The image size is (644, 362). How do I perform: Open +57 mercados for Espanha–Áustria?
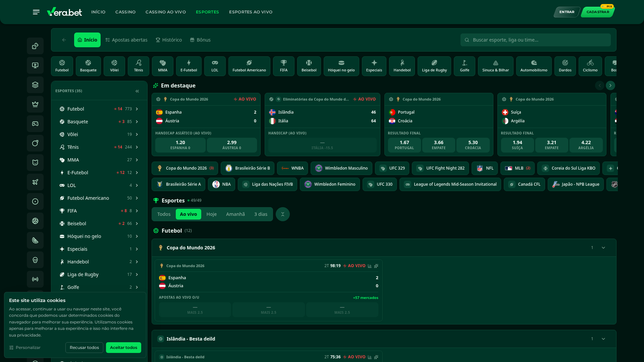pos(366,298)
